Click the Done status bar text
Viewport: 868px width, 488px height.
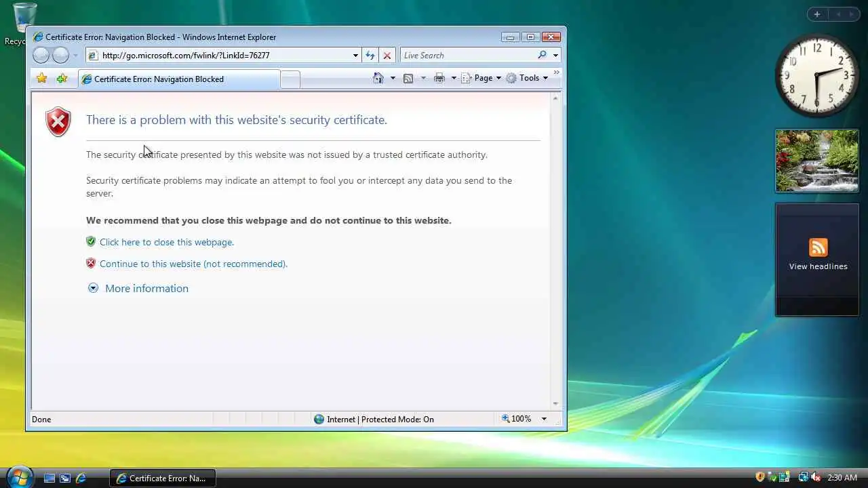point(41,420)
